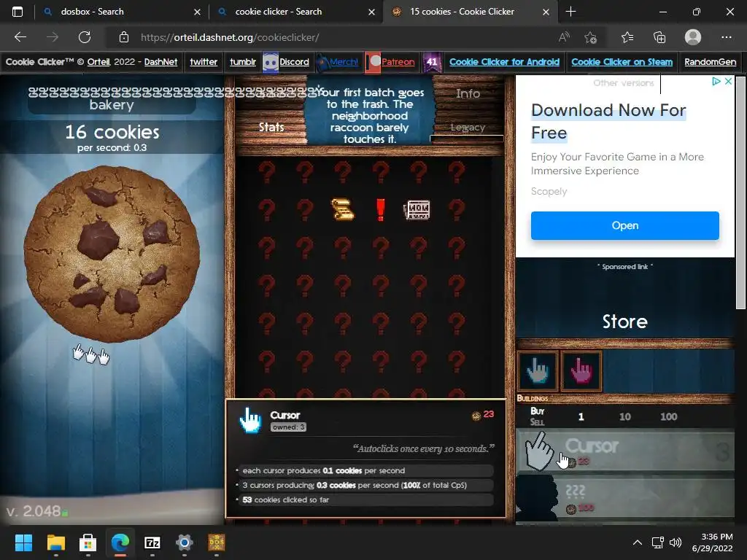Refresh the current page

click(85, 37)
